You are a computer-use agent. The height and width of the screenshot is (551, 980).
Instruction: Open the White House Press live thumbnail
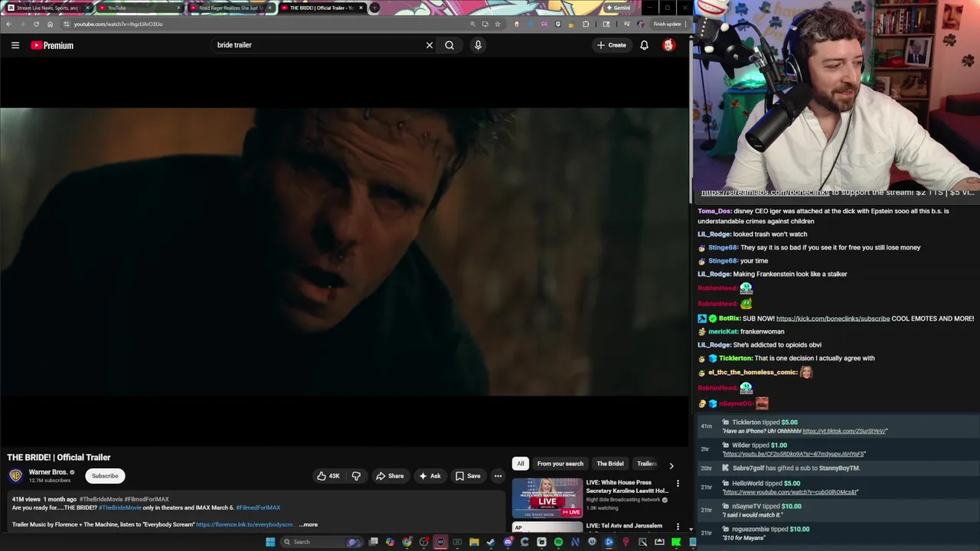[547, 498]
